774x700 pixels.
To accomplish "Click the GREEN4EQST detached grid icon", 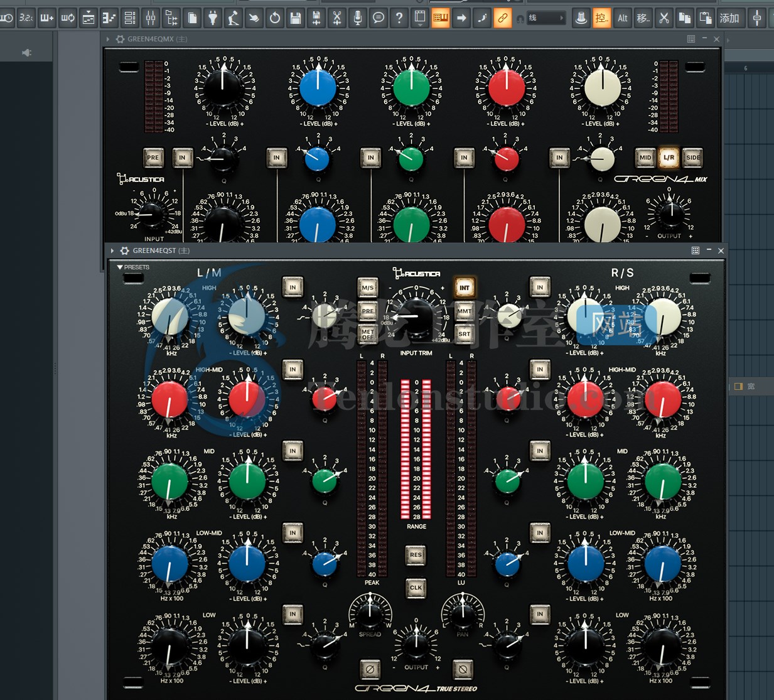I will coord(696,250).
